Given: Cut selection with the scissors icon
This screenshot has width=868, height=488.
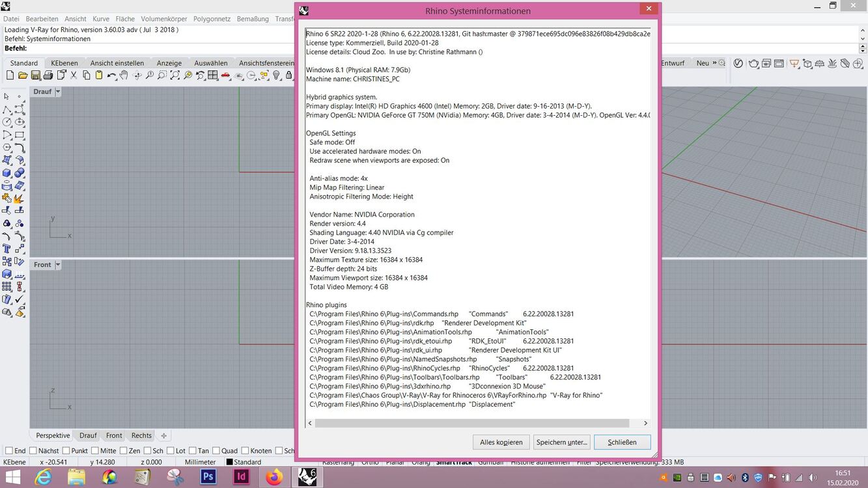Looking at the screenshot, I should click(x=74, y=75).
